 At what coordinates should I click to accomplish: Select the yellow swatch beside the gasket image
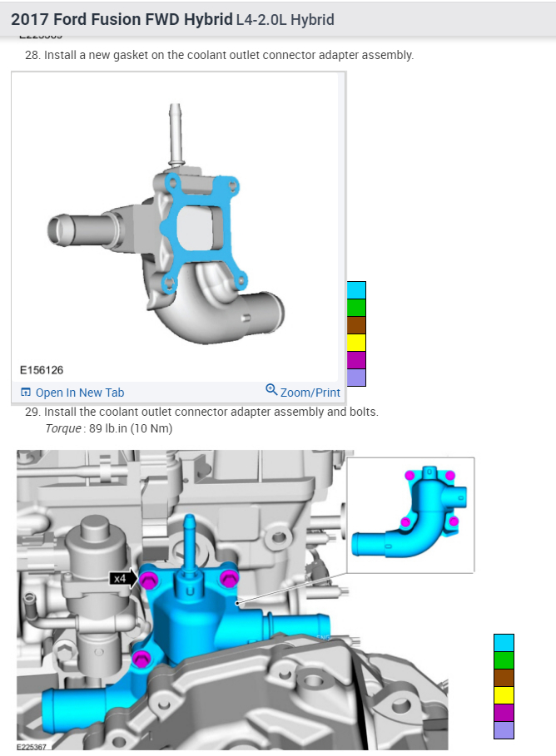pos(356,343)
